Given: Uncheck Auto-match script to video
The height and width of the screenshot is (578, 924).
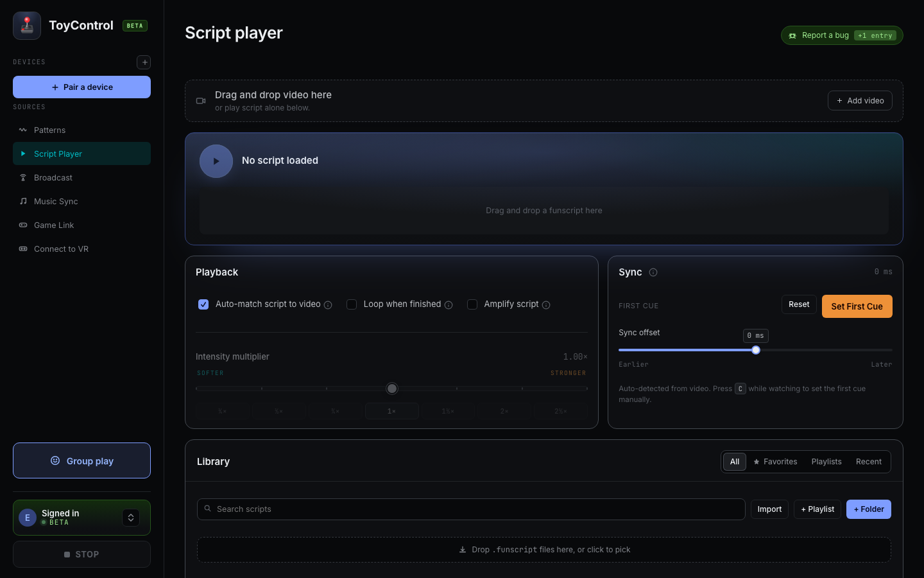Looking at the screenshot, I should pos(203,304).
